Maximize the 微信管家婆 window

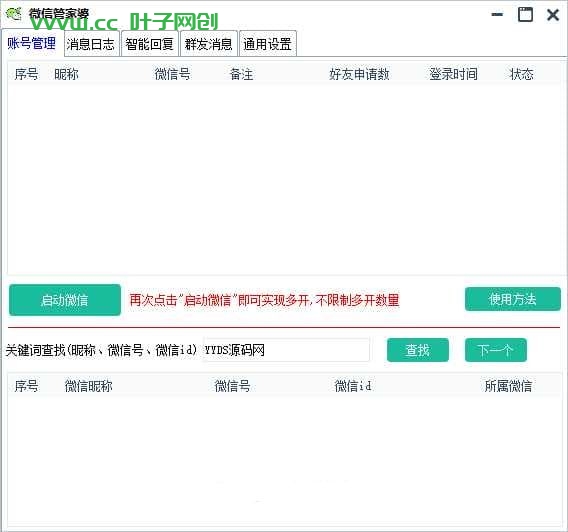tap(525, 14)
